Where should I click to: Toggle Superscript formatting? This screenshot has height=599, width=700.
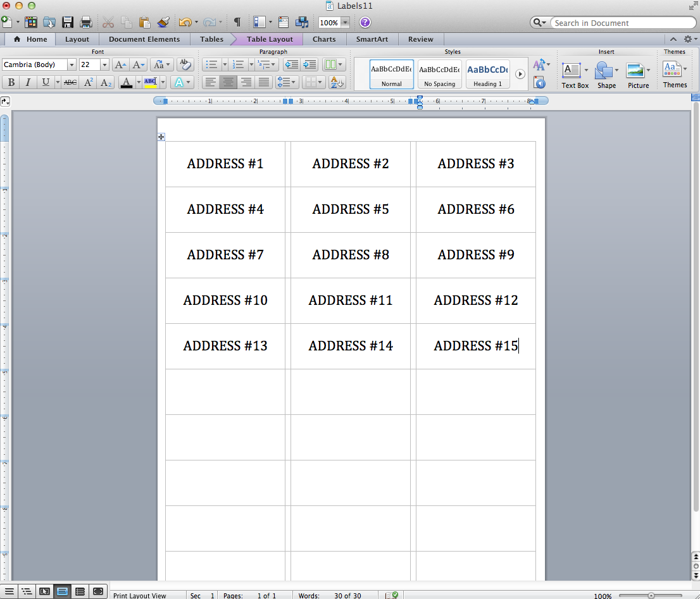[89, 82]
